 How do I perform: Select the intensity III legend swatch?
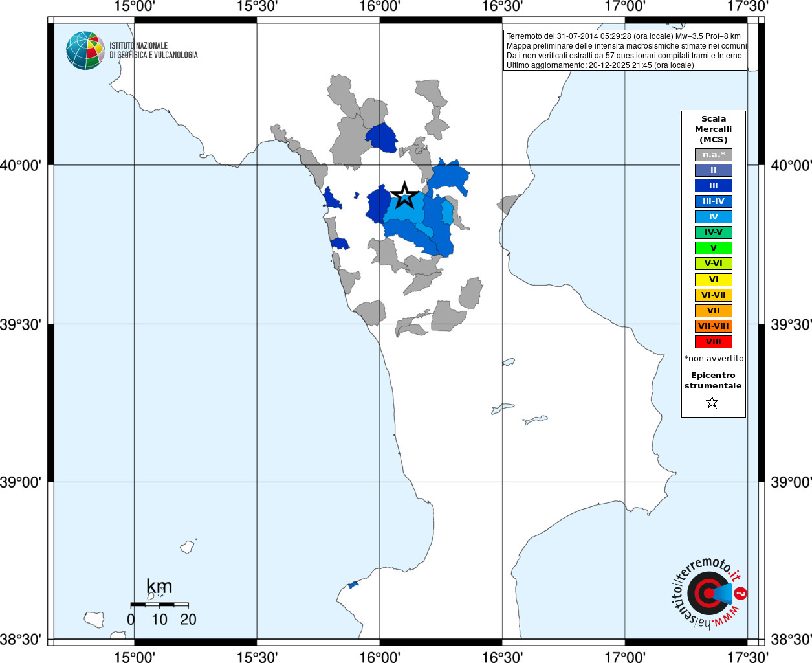(714, 186)
